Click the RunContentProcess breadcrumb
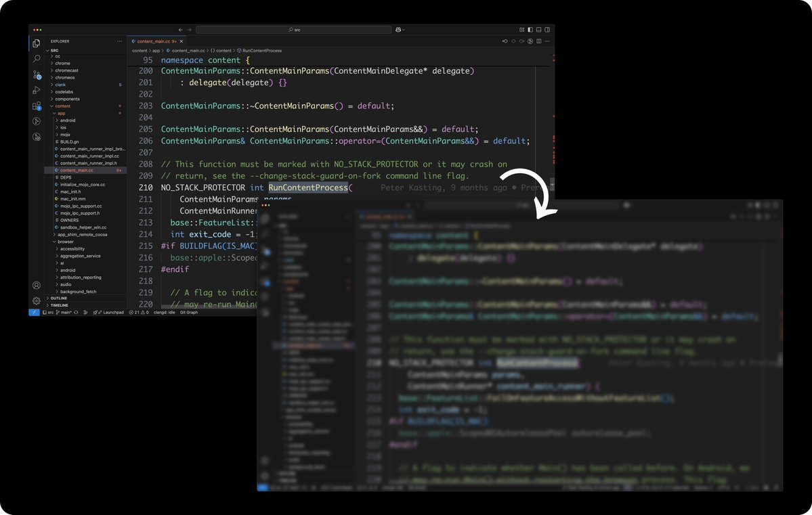 [x=259, y=51]
